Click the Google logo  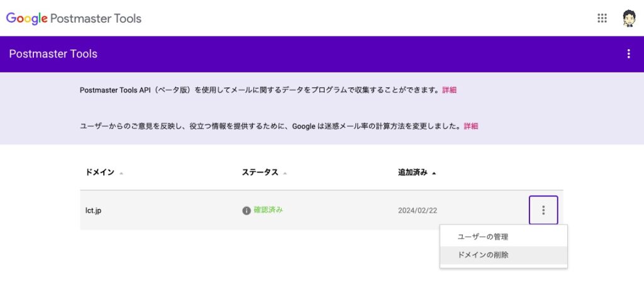point(26,18)
